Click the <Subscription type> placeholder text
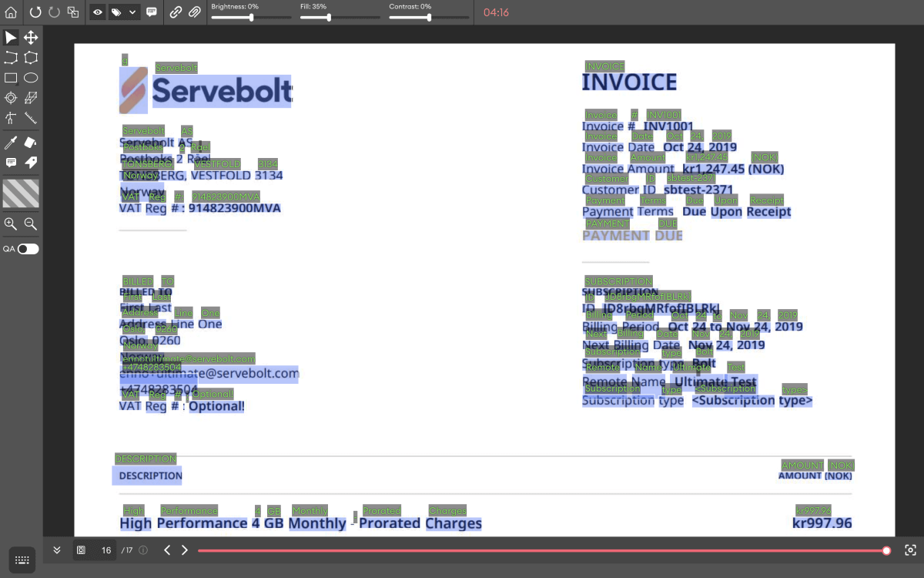The image size is (924, 578). pos(752,401)
